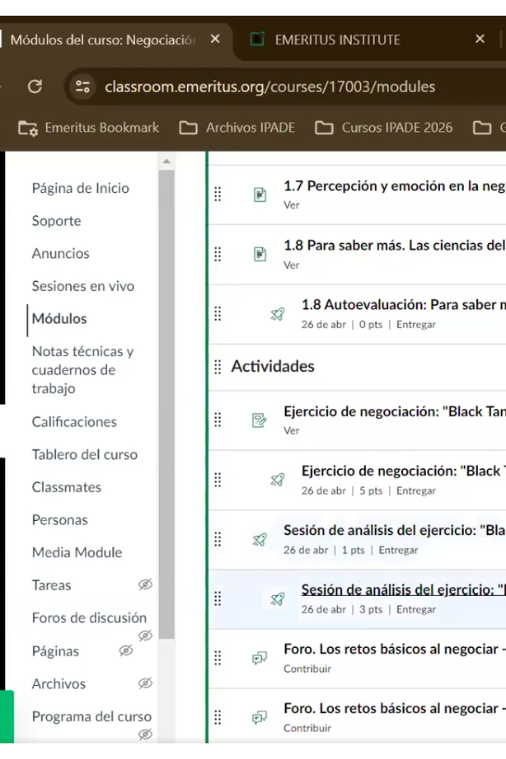The width and height of the screenshot is (506, 759).
Task: Open Anuncios in the course menu
Action: point(61,253)
